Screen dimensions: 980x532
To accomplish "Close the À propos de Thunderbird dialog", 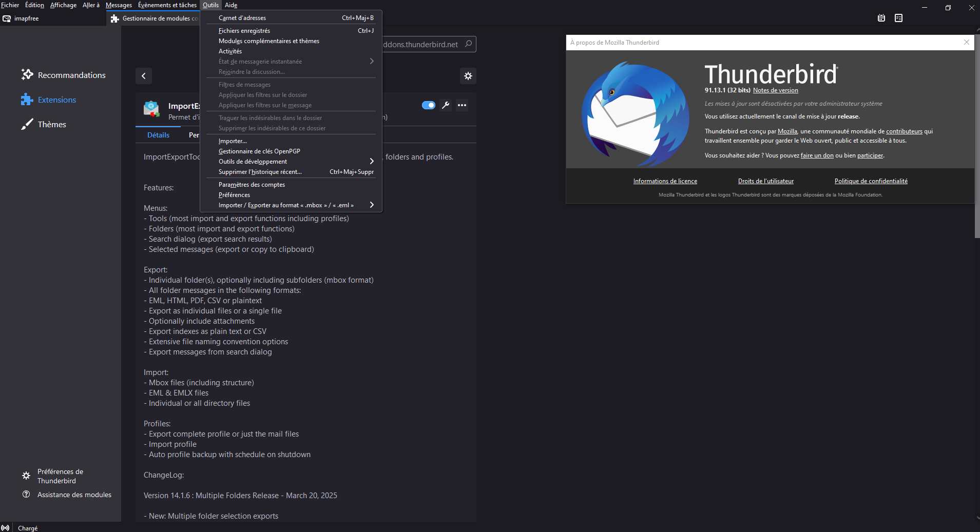I will 967,42.
